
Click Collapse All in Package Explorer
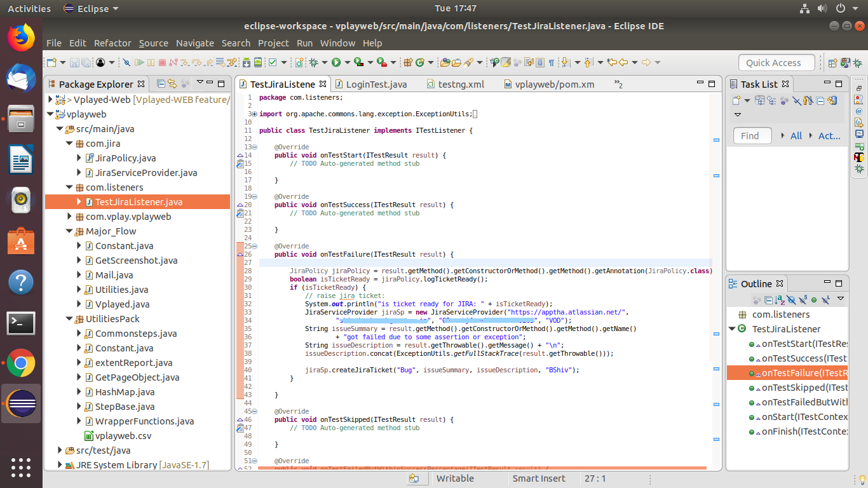pos(161,83)
